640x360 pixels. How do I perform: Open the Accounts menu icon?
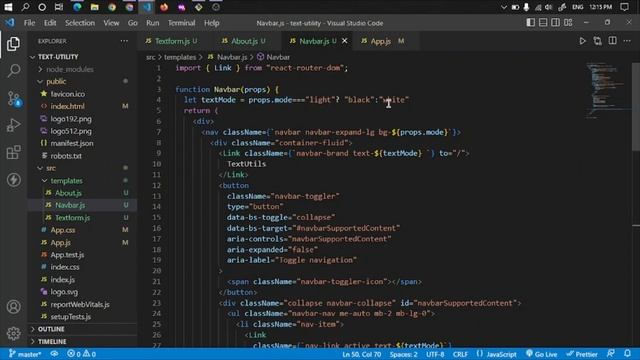pyautogui.click(x=13, y=307)
